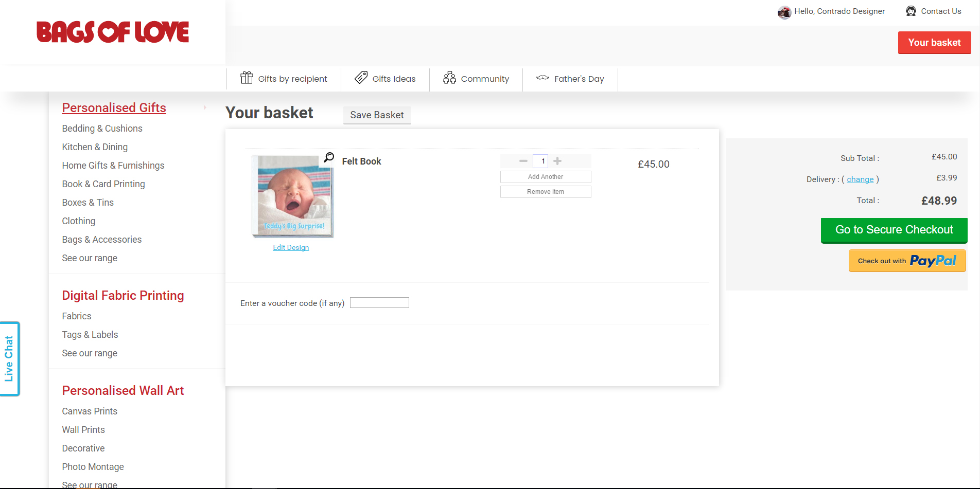Viewport: 980px width, 489px height.
Task: Select Book & Card Printing category
Action: (103, 184)
